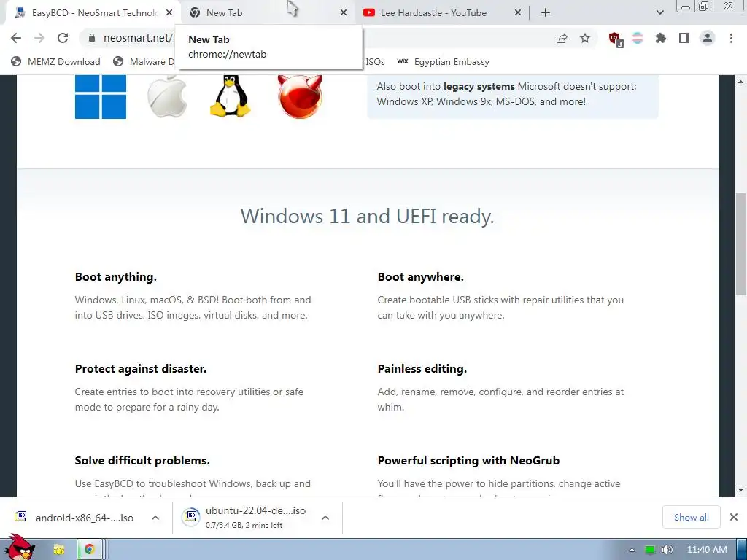Image resolution: width=747 pixels, height=560 pixels.
Task: Click the striped flag extension icon
Action: 638,39
